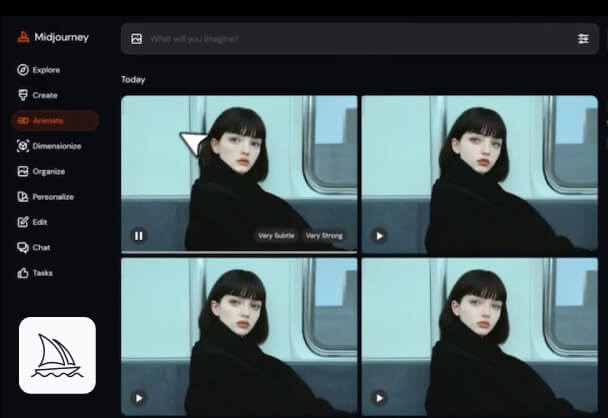Click the Personalize icon

pos(23,197)
